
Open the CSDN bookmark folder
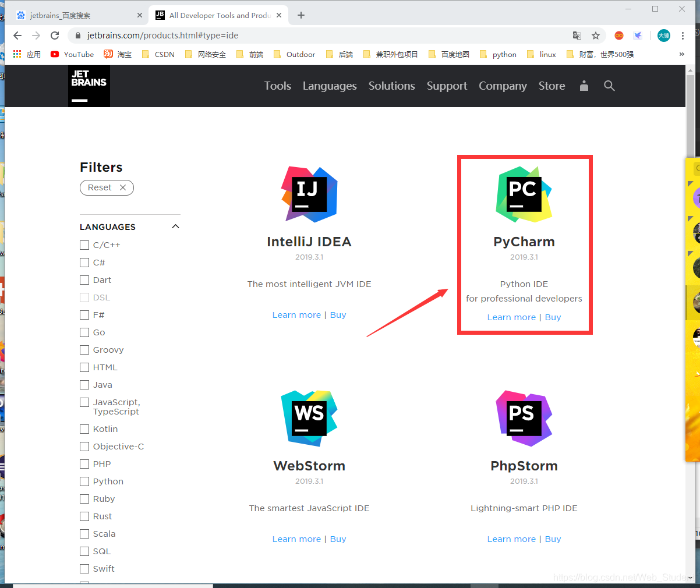coord(158,54)
